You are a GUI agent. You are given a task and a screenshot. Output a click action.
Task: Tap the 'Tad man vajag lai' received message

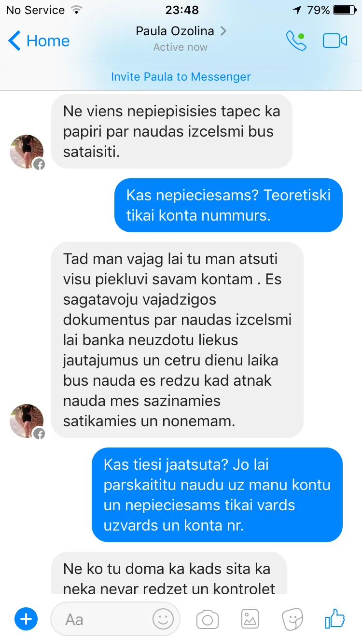(x=177, y=340)
